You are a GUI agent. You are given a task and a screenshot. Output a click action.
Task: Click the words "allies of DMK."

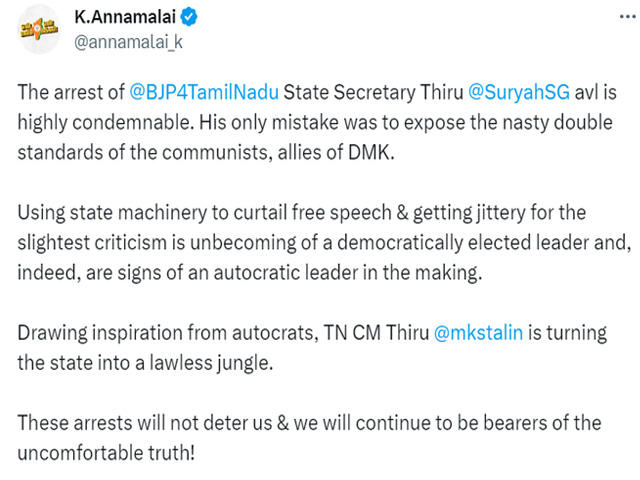click(x=336, y=153)
